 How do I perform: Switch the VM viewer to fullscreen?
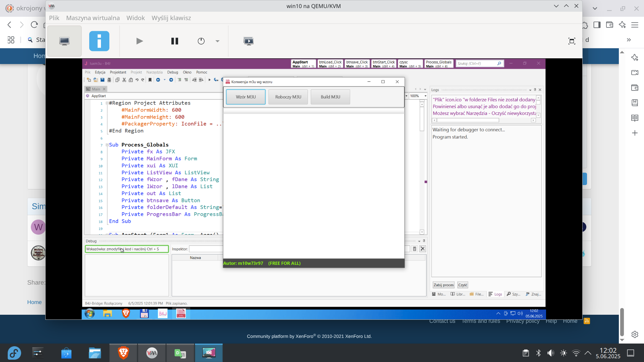click(572, 41)
